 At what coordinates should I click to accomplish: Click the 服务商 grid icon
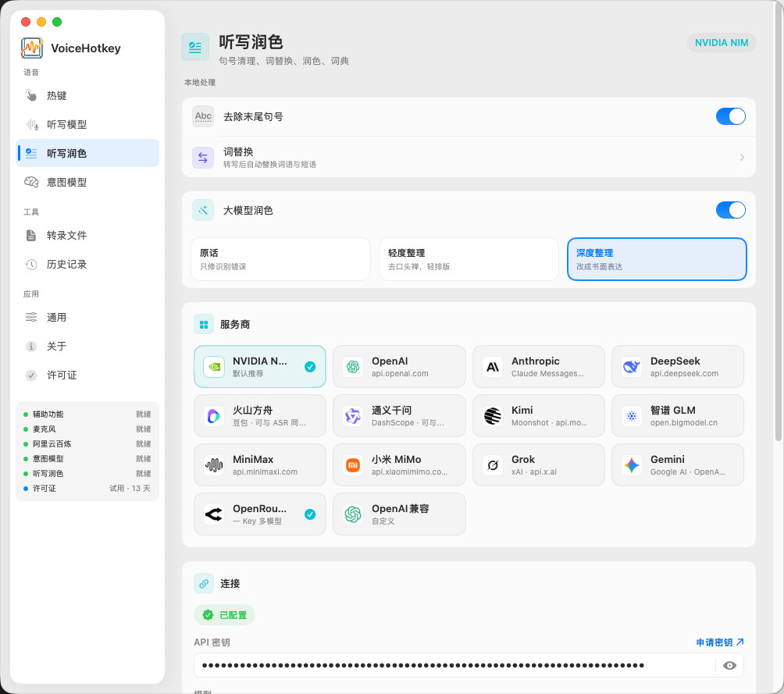pyautogui.click(x=204, y=325)
